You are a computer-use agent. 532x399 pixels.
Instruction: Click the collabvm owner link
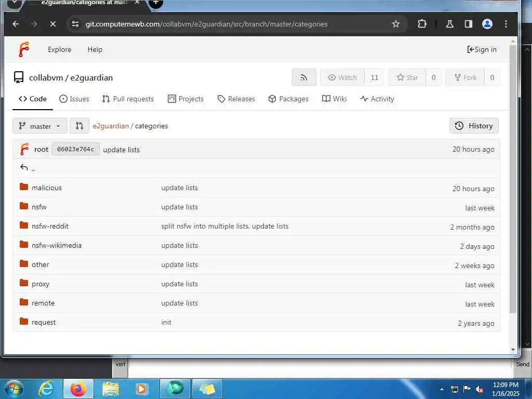(x=46, y=78)
